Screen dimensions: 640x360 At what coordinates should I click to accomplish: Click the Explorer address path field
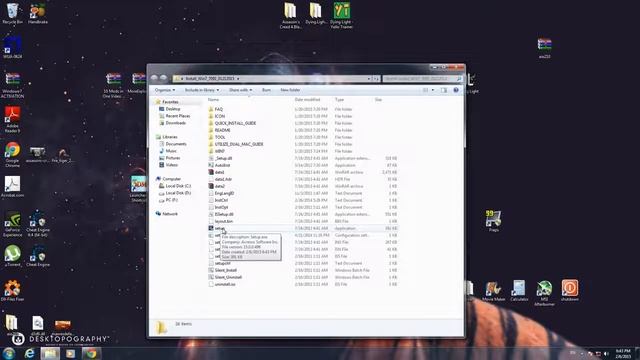click(273, 78)
